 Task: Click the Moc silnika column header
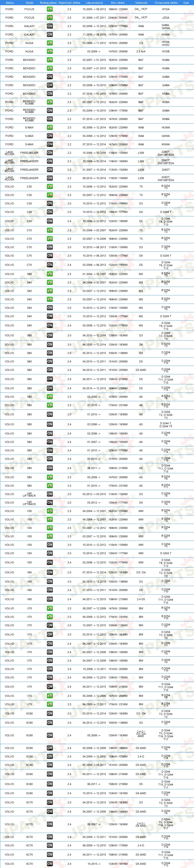click(118, 3)
